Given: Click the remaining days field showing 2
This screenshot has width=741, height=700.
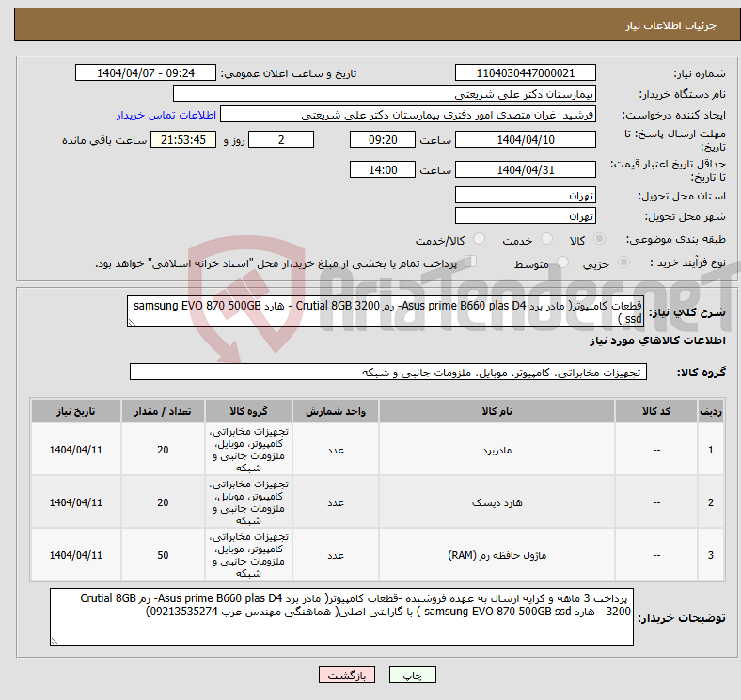Looking at the screenshot, I should [x=281, y=139].
